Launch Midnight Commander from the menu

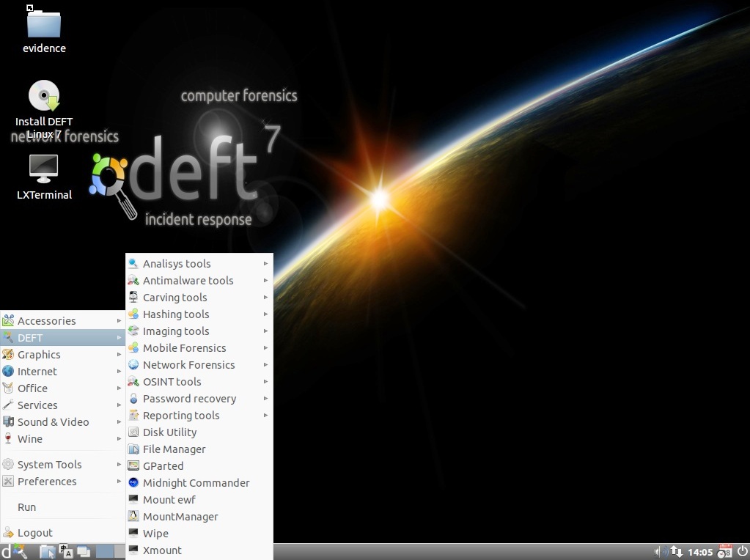tap(196, 483)
